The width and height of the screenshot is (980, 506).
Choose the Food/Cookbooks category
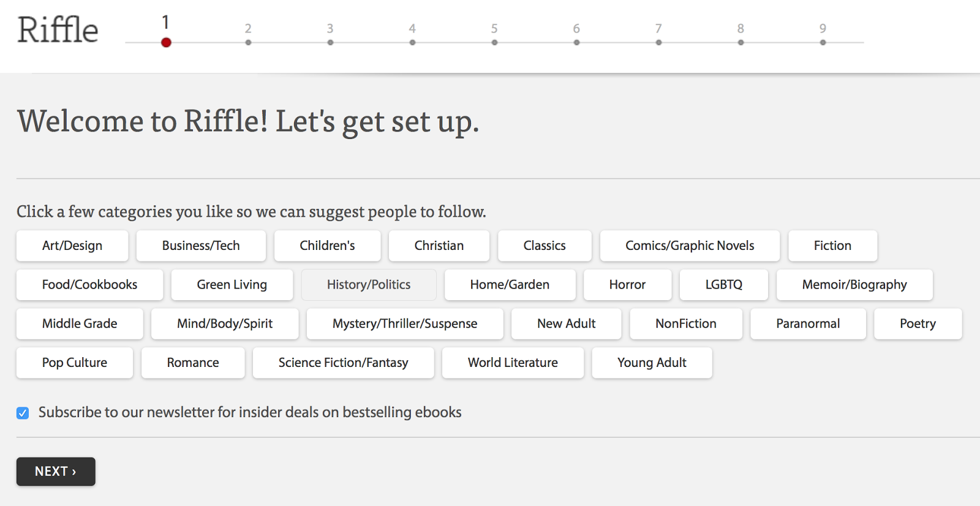[x=89, y=285]
